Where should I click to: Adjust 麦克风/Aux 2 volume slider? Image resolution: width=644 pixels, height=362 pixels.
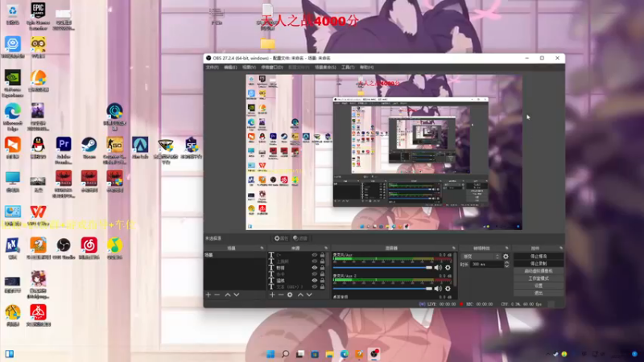(383, 289)
